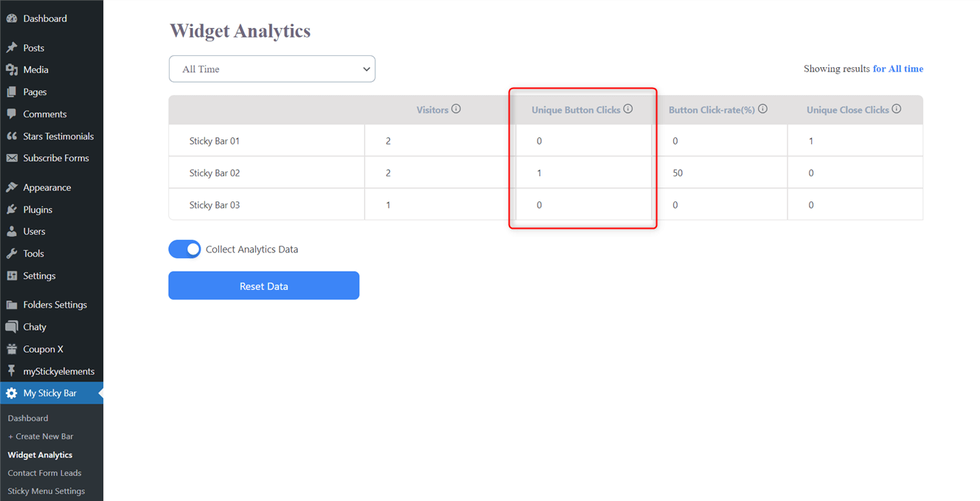The height and width of the screenshot is (501, 980).
Task: Open Contact Form Leads from the submenu
Action: [x=44, y=472]
